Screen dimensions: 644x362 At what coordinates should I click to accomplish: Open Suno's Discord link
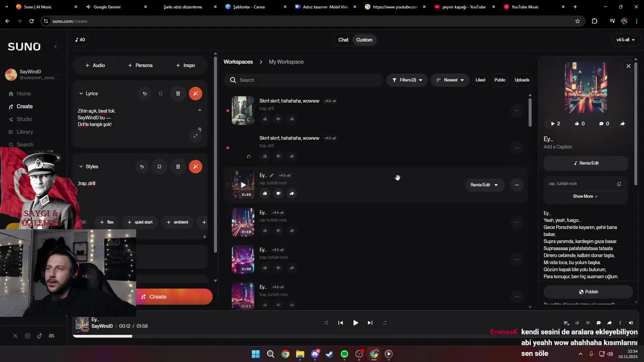(51, 336)
